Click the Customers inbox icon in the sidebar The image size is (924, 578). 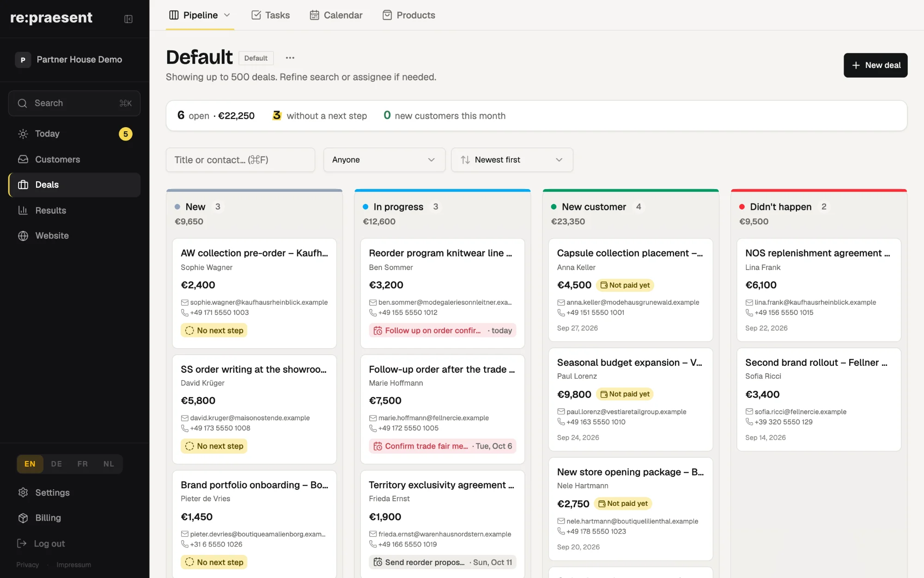[x=23, y=159]
